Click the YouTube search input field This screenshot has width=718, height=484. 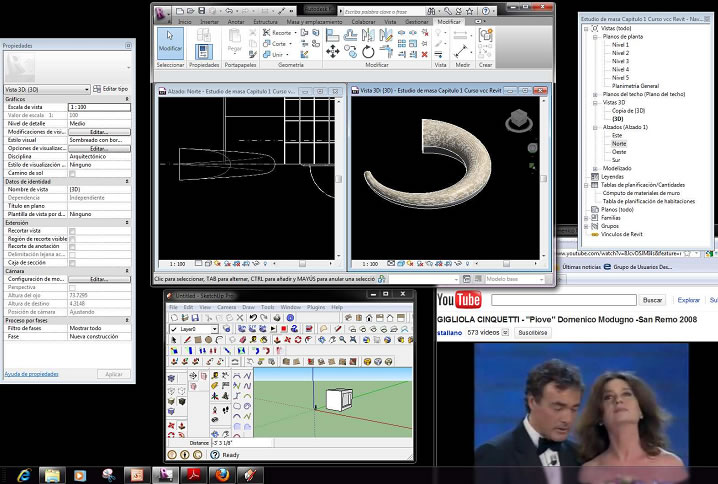click(x=562, y=300)
